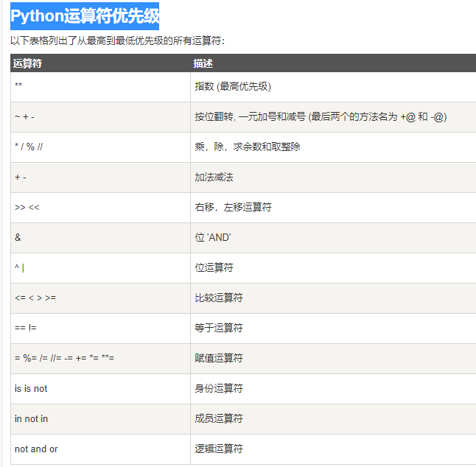Select the >> << operator cell

(x=100, y=208)
